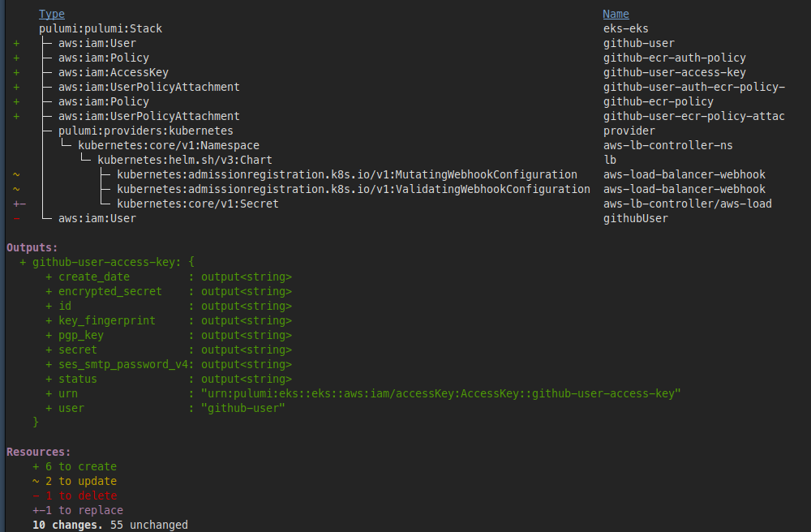Screen dimensions: 811x532
Task: Click the eks-eks stack name
Action: (625, 28)
